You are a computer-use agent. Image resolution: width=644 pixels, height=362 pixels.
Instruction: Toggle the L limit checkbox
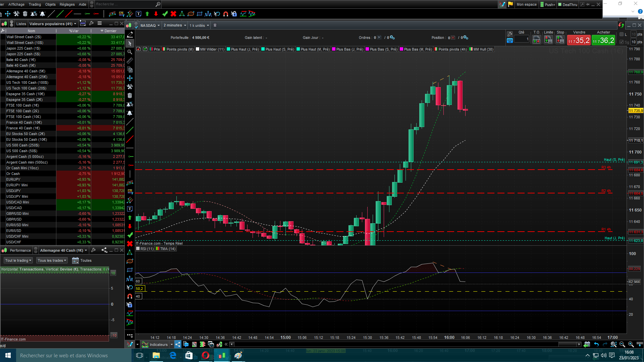pos(622,34)
